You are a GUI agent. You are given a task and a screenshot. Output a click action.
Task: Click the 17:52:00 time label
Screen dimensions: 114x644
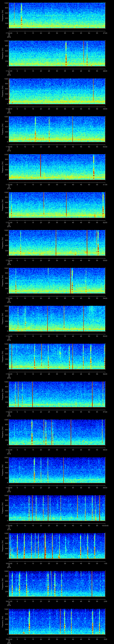(x=9, y=261)
